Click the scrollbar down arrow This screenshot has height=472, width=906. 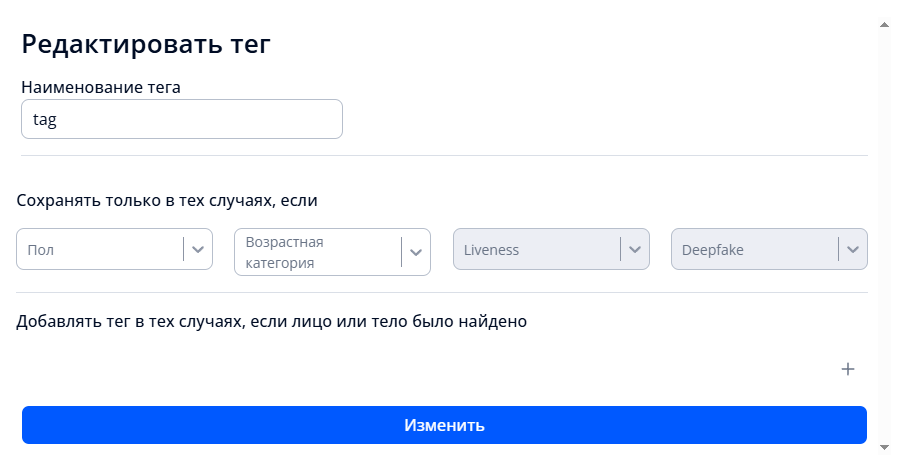(884, 446)
